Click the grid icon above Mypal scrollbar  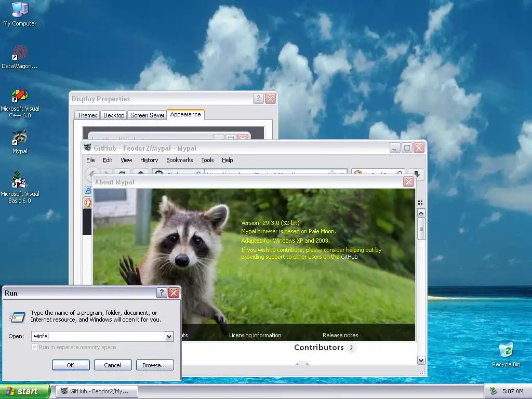tap(420, 203)
